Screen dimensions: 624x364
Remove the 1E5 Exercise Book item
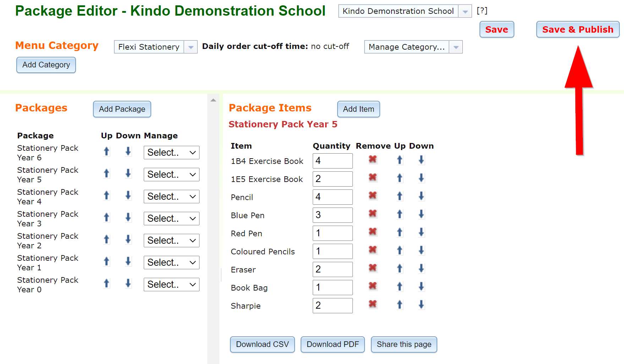(373, 177)
